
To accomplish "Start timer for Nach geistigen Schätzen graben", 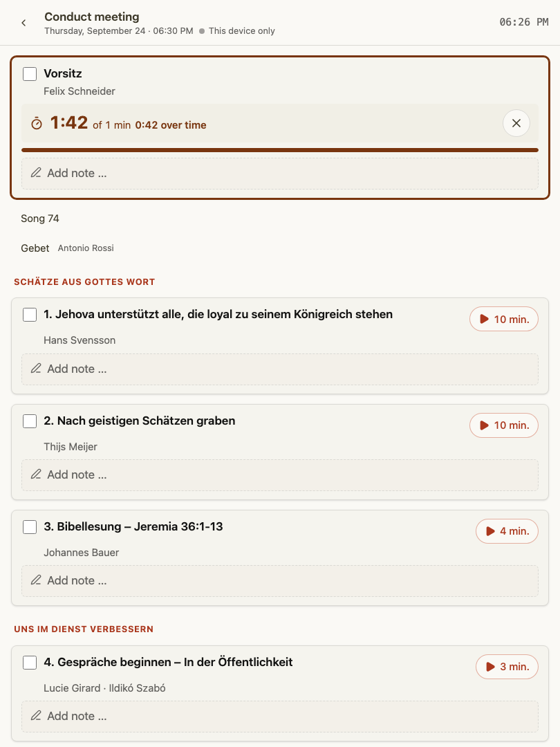I will point(504,425).
